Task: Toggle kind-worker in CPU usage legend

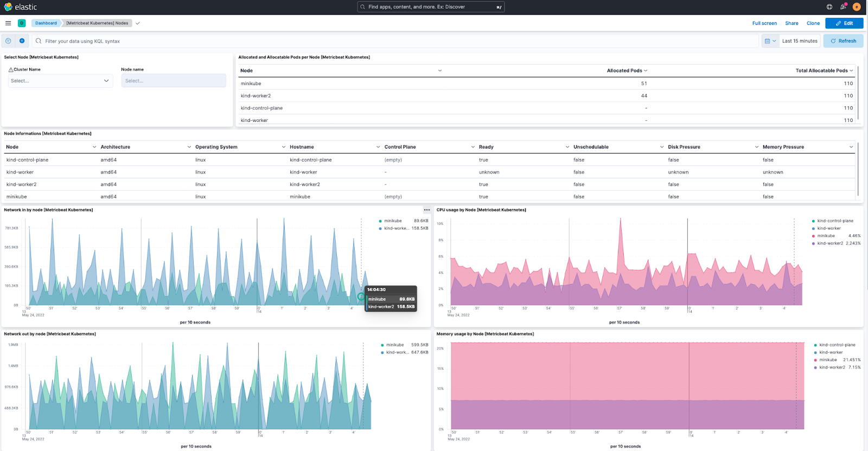Action: [x=829, y=228]
